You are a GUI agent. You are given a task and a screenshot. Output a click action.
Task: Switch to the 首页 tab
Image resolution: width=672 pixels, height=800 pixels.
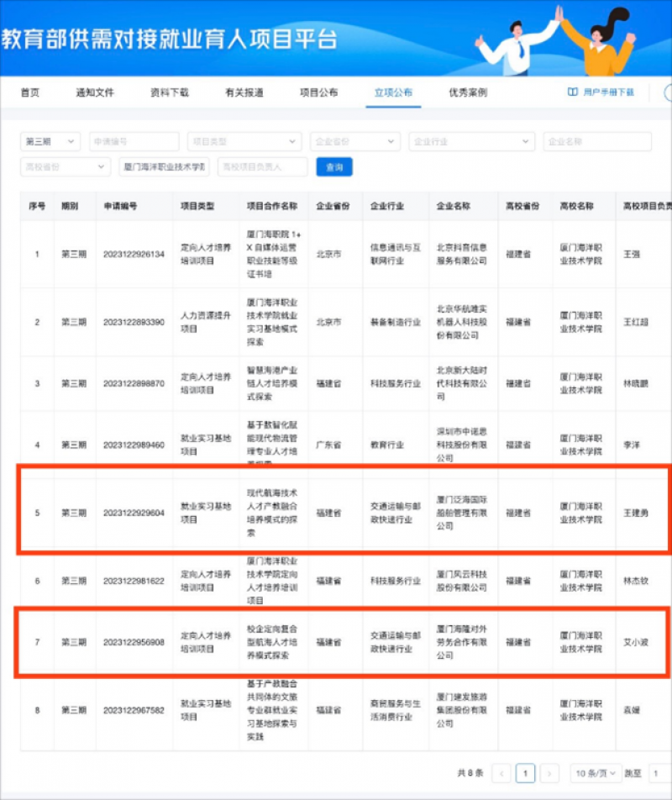(30, 92)
